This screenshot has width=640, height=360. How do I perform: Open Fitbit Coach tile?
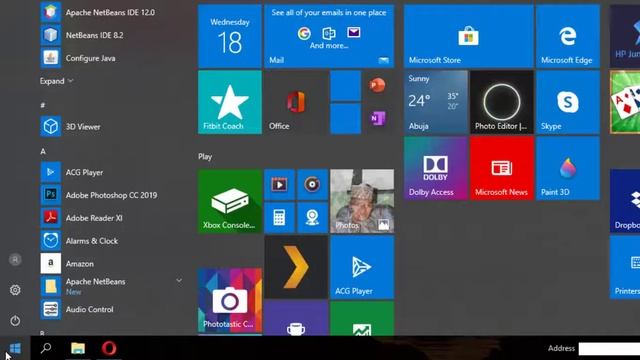pos(230,102)
